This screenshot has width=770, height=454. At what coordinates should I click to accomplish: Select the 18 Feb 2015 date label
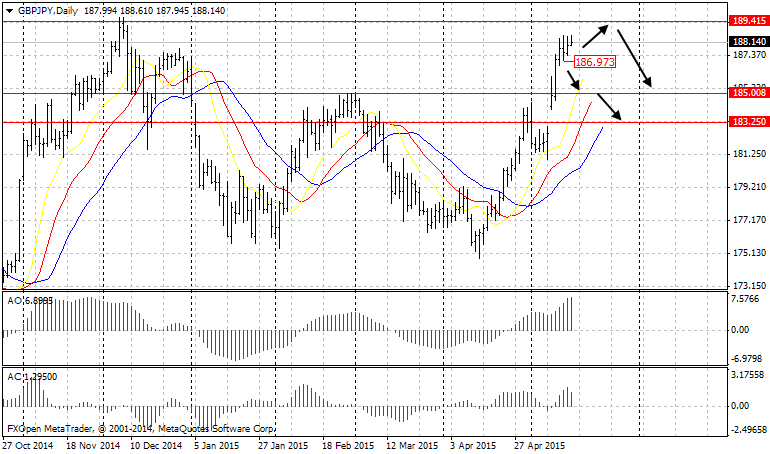click(346, 445)
